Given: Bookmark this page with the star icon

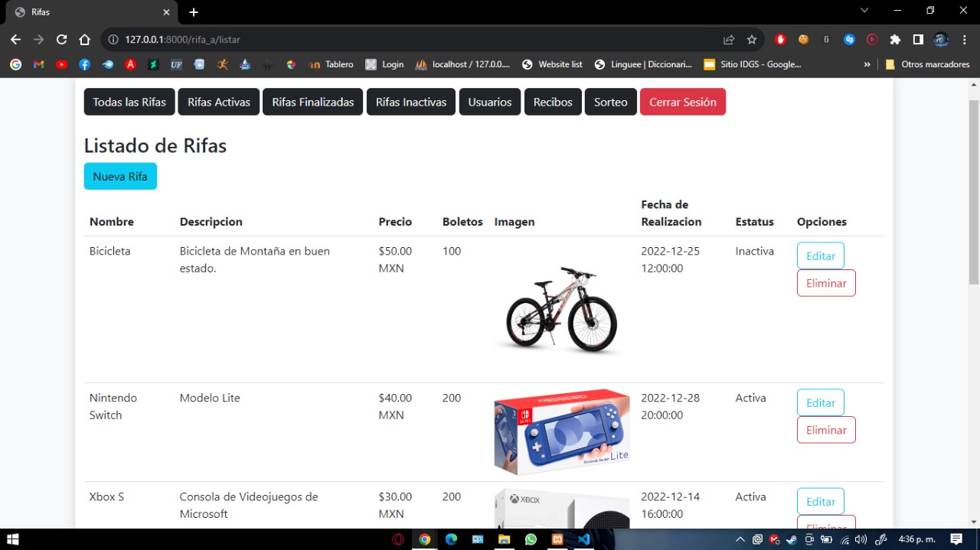Looking at the screenshot, I should click(752, 40).
